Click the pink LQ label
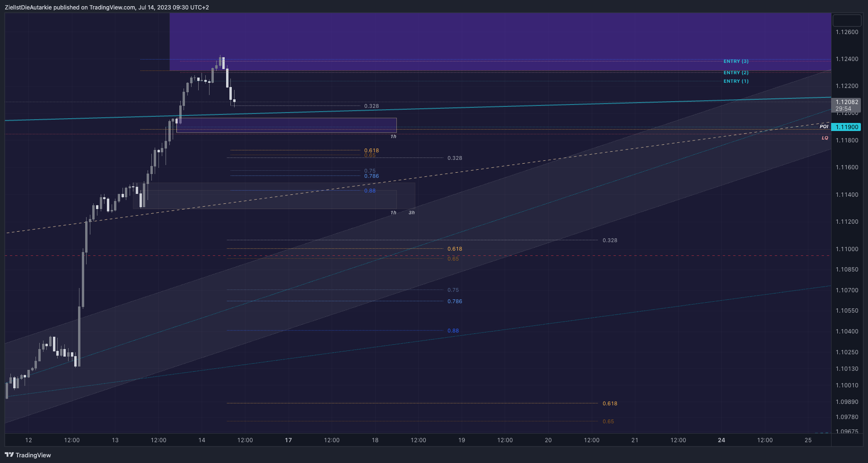 pos(825,138)
